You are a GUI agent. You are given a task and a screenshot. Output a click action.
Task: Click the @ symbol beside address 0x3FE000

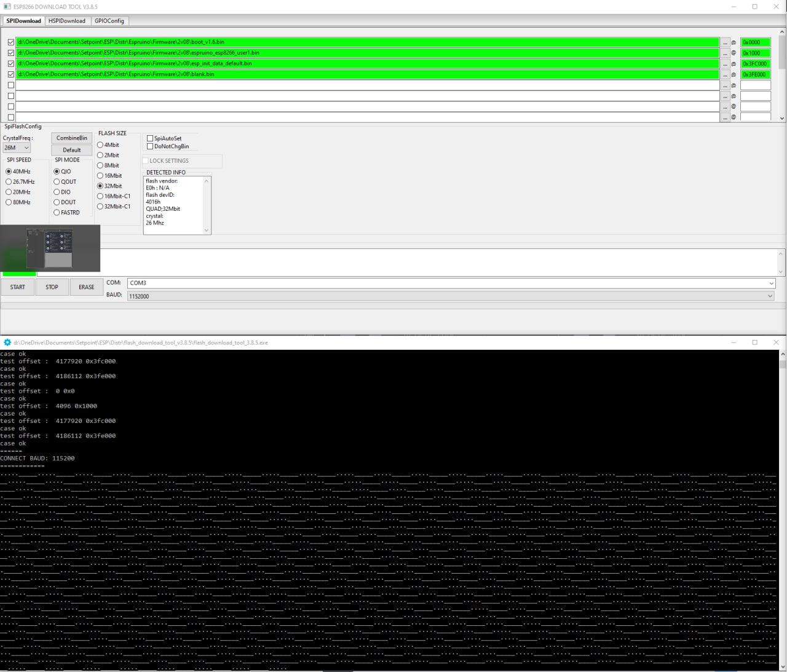tap(734, 74)
